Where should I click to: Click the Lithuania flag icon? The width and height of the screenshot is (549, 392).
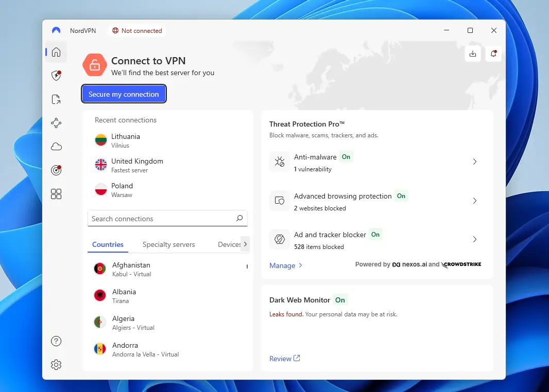point(101,140)
